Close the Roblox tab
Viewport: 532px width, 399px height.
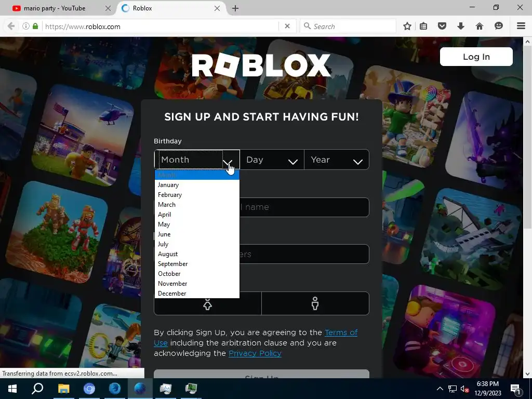(217, 8)
